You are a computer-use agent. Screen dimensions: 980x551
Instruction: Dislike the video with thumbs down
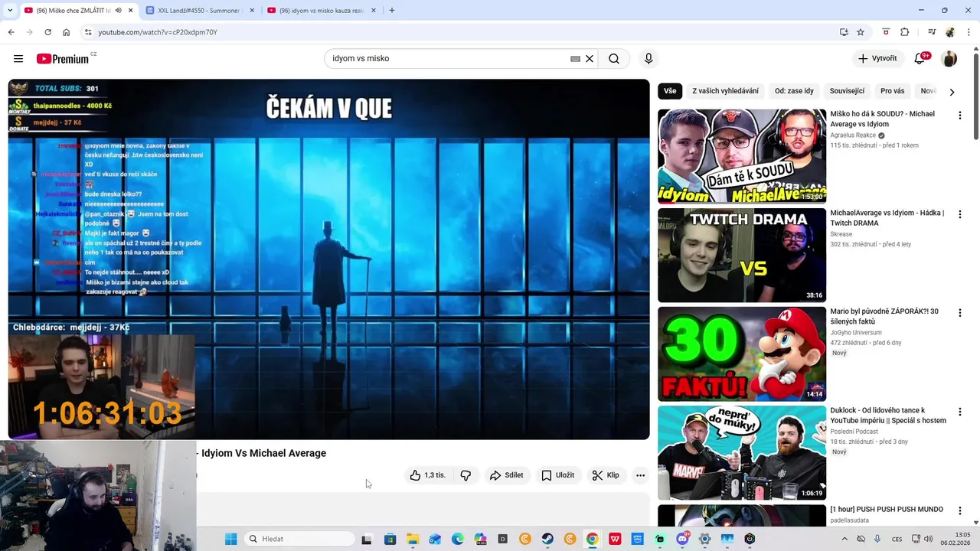tap(465, 475)
